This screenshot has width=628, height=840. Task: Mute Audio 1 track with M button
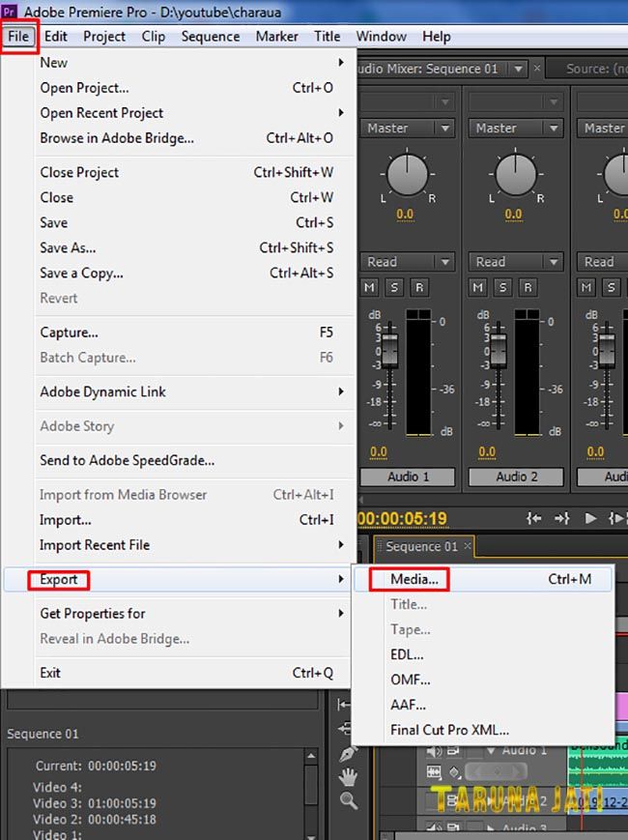(369, 288)
